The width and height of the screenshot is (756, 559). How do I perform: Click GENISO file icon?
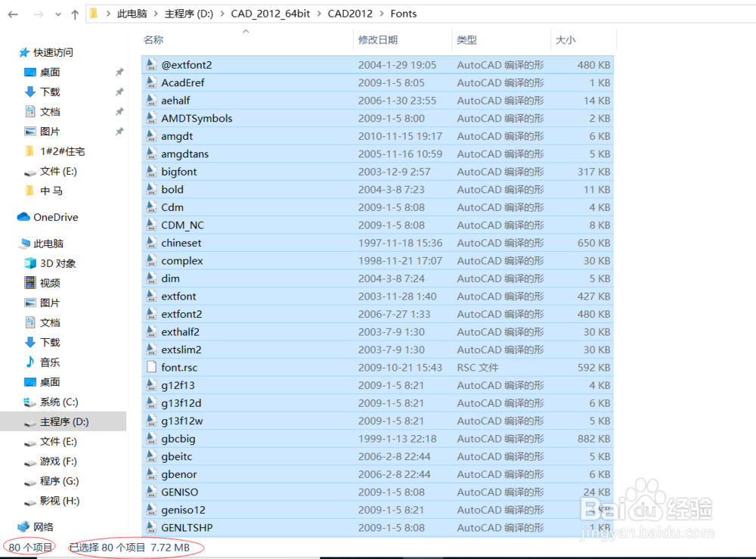(151, 492)
